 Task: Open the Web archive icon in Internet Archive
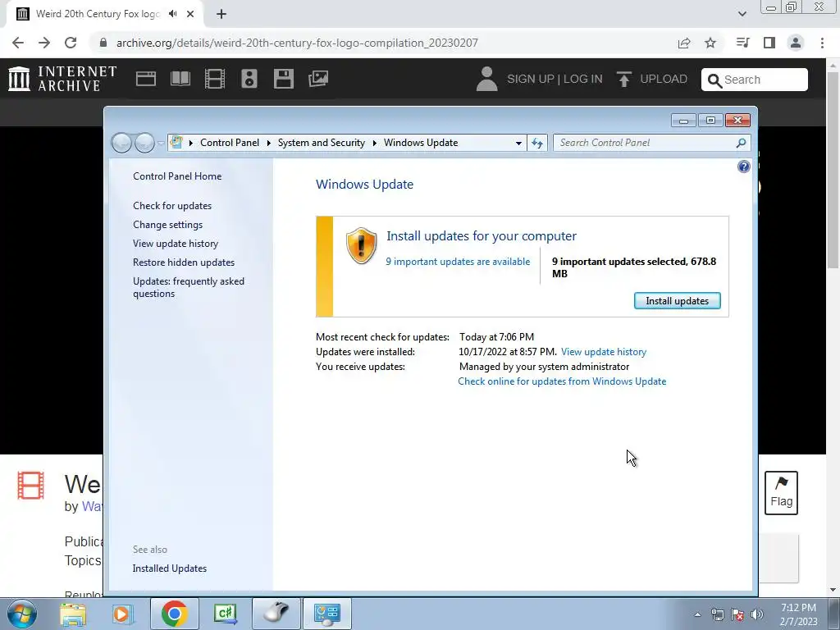[146, 79]
